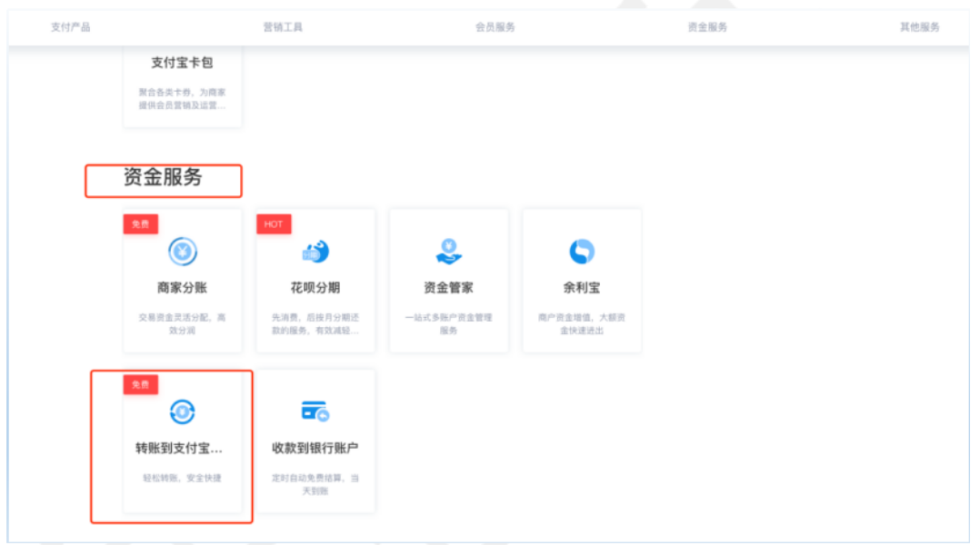980x545 pixels.
Task: Click the 收款到银行账户 card icon
Action: click(315, 411)
